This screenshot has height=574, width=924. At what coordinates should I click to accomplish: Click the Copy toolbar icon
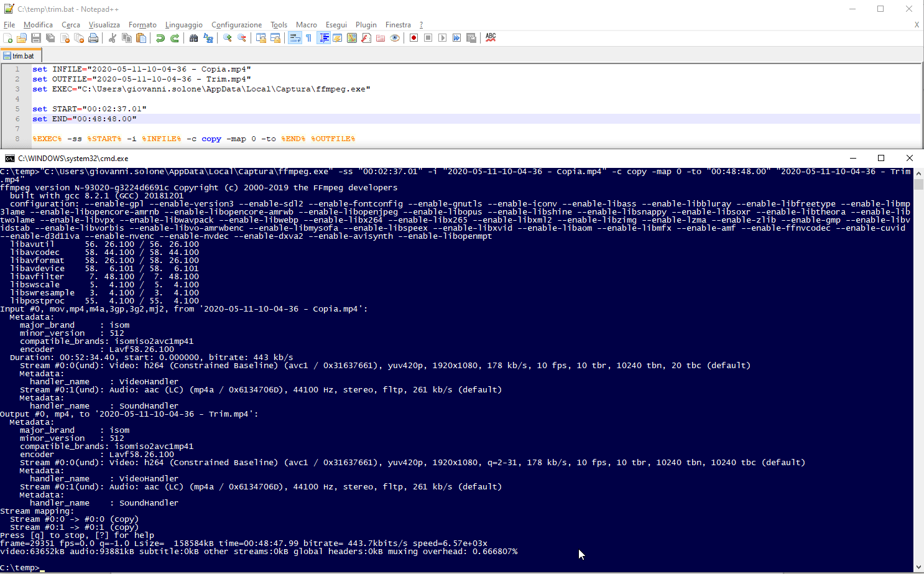point(127,38)
